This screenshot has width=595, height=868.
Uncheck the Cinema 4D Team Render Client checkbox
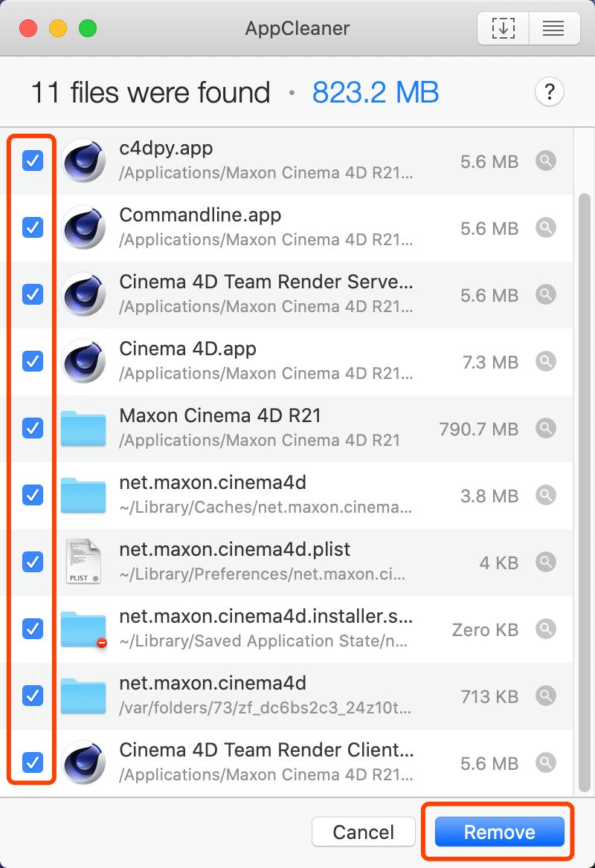point(33,762)
